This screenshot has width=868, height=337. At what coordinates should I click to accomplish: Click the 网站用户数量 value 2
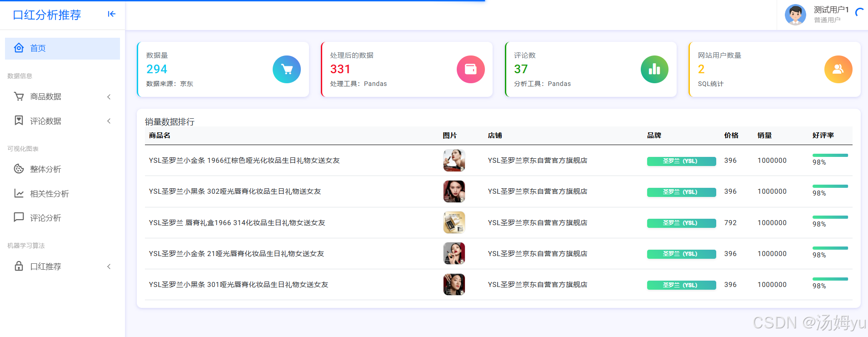coord(701,69)
